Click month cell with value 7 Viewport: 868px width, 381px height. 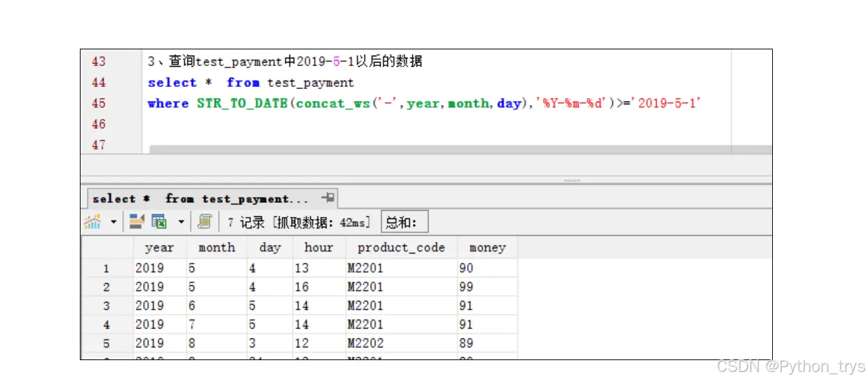click(217, 325)
